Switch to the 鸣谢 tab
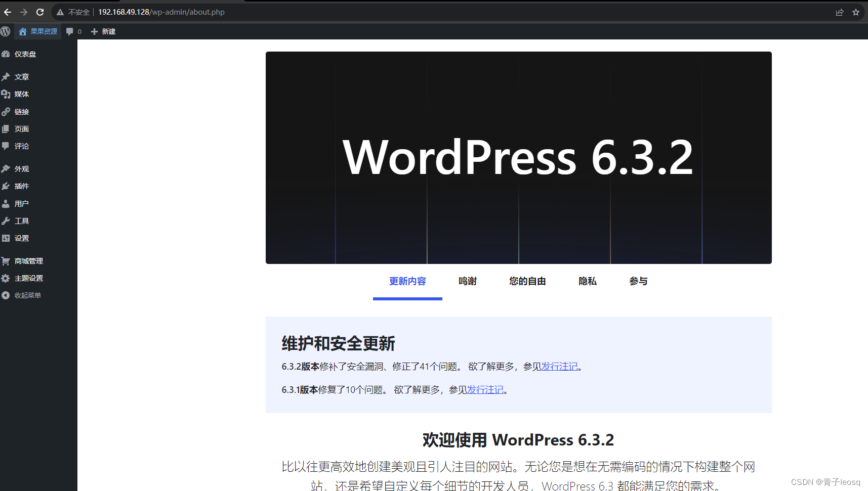 468,281
